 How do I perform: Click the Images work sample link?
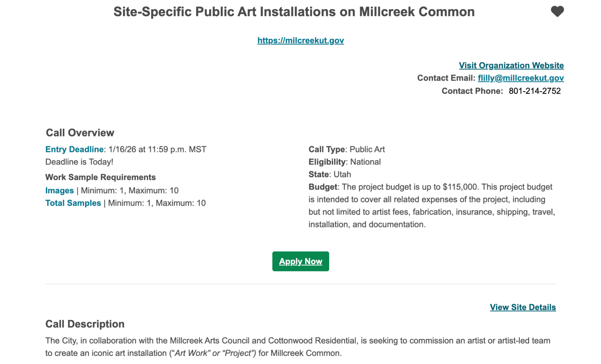pyautogui.click(x=60, y=191)
